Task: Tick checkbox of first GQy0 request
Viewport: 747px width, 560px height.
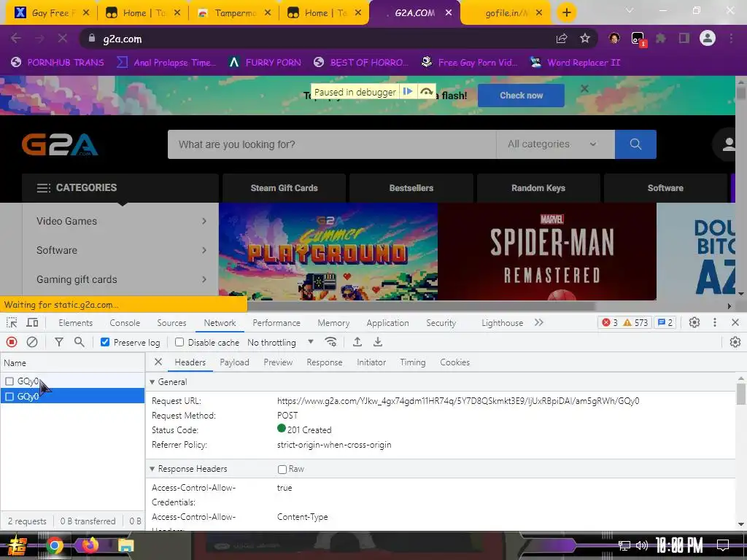Action: (x=9, y=381)
